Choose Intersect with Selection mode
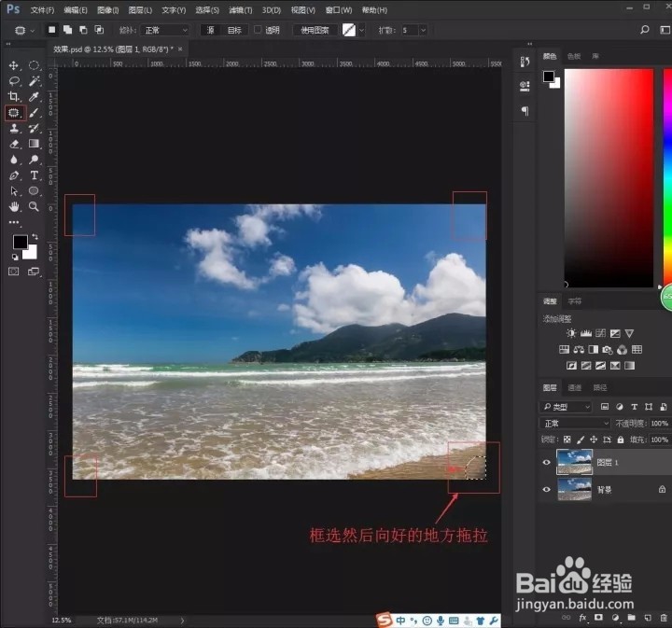 coord(100,30)
